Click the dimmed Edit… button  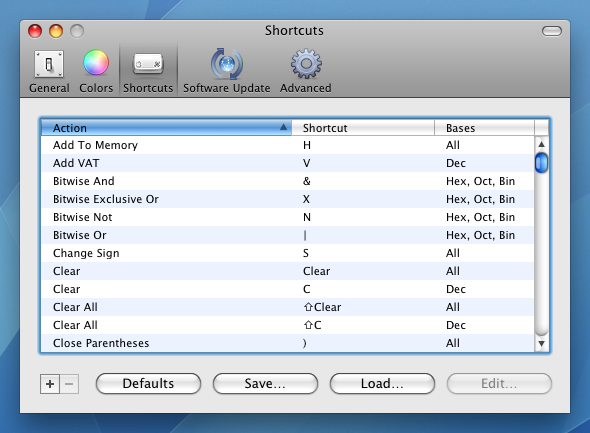pyautogui.click(x=499, y=384)
